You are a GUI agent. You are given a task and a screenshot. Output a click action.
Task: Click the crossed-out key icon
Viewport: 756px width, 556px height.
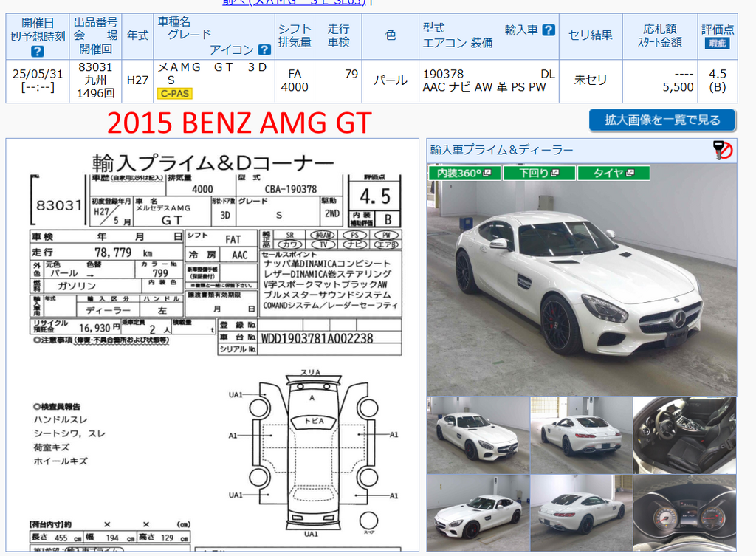pos(723,150)
